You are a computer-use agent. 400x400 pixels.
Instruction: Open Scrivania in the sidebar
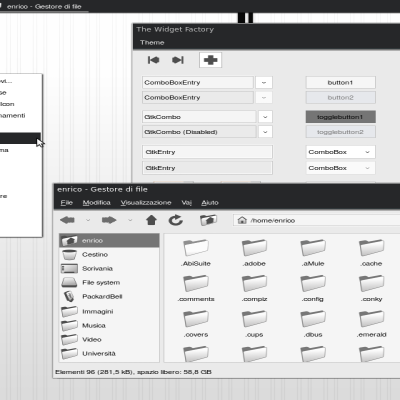[109, 269]
